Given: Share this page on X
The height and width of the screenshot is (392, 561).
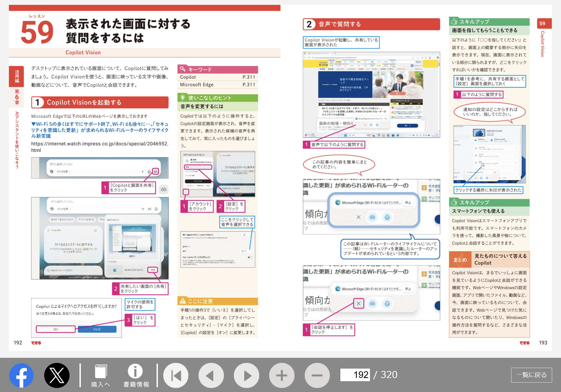Looking at the screenshot, I should (57, 375).
